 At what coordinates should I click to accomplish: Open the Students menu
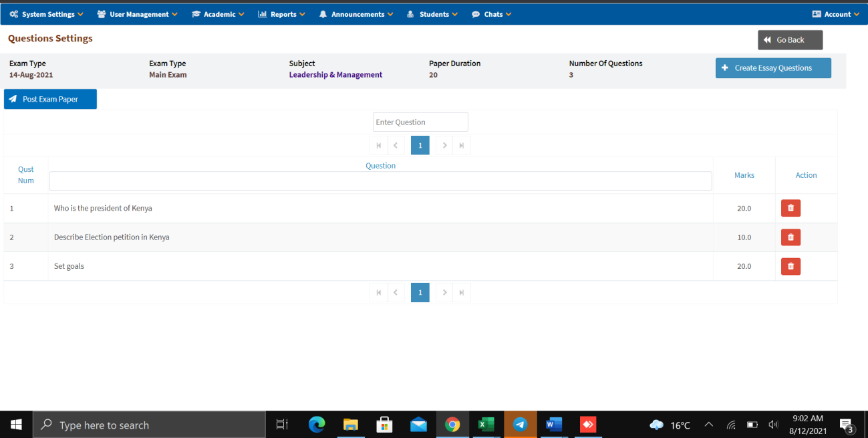tap(432, 14)
